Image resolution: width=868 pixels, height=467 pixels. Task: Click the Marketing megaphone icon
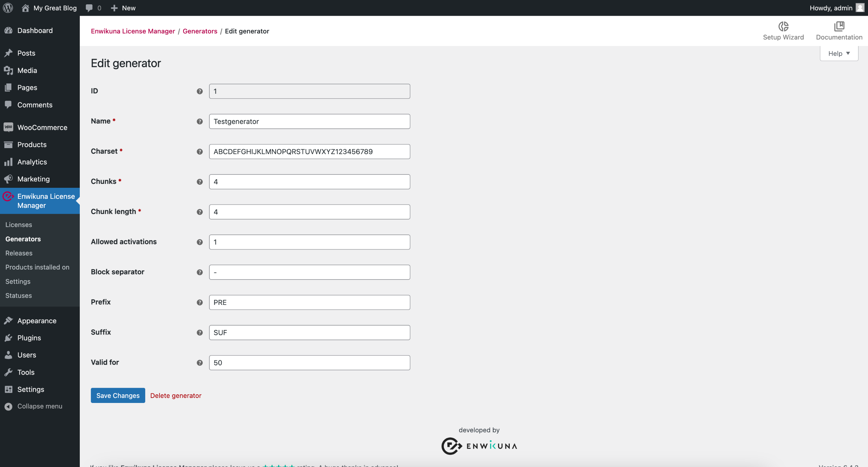click(8, 179)
